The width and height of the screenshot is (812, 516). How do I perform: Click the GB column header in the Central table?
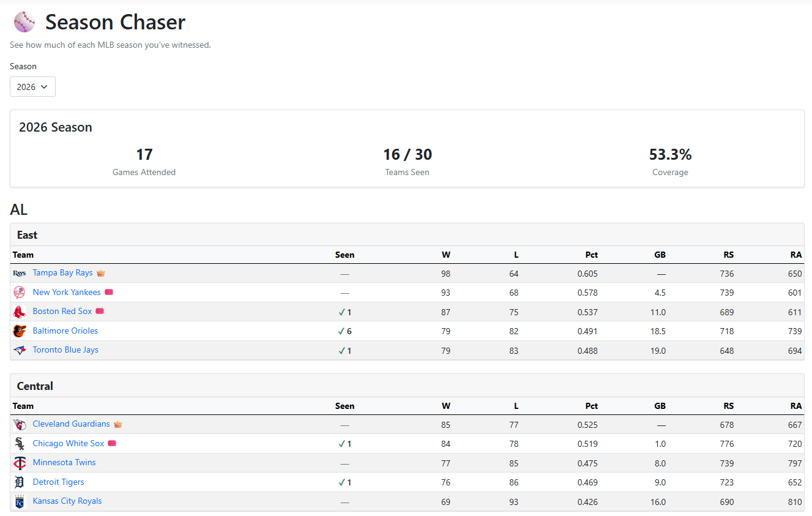660,406
